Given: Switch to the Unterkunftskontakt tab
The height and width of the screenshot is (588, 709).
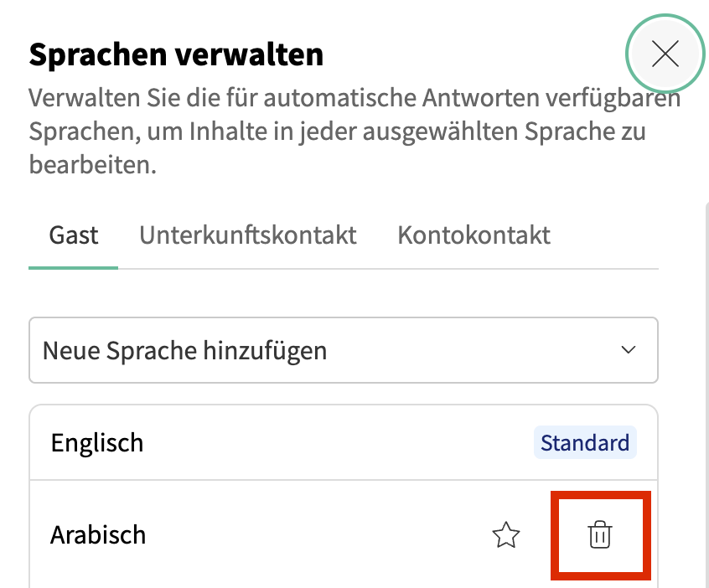Looking at the screenshot, I should (248, 235).
